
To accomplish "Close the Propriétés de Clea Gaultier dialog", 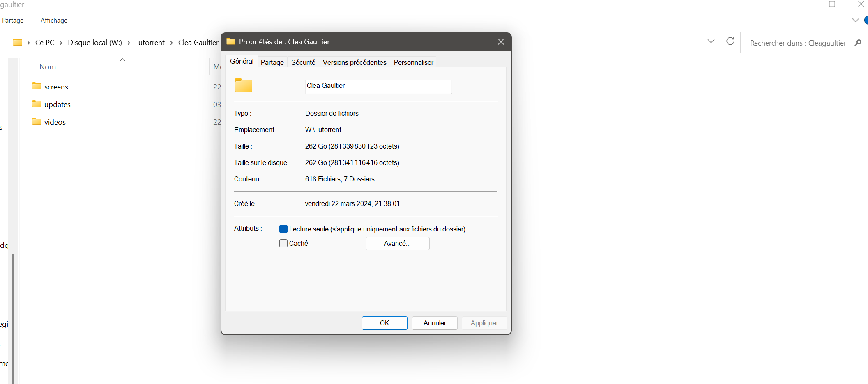I will click(x=501, y=42).
